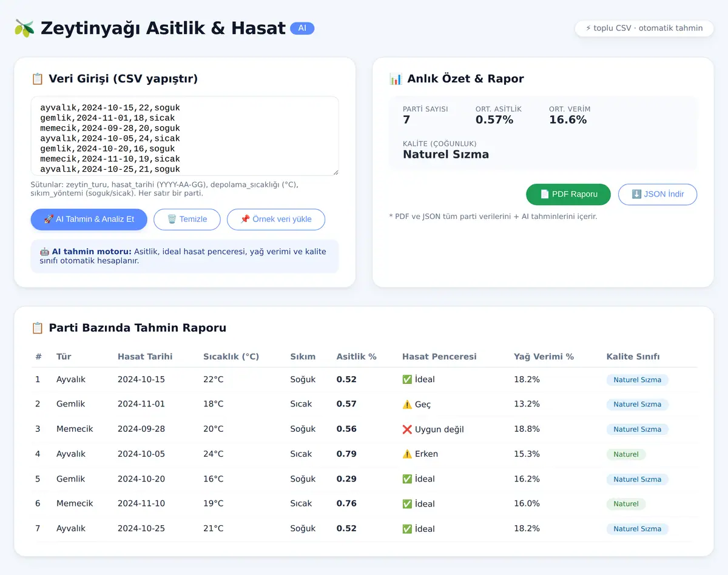Click the check icon in row 6

pyautogui.click(x=407, y=504)
